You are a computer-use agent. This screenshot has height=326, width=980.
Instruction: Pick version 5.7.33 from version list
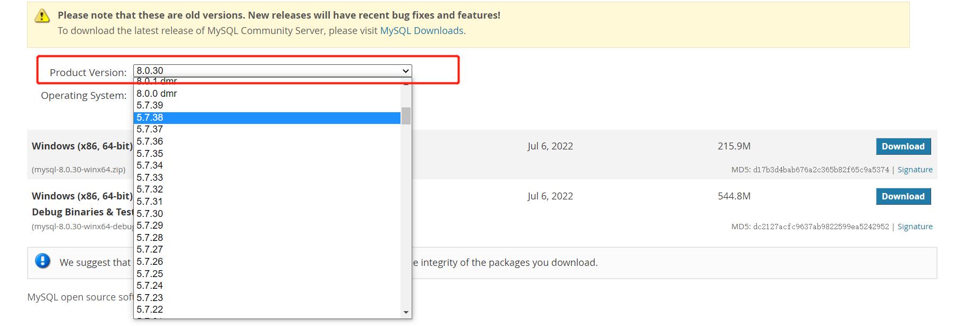tap(267, 178)
